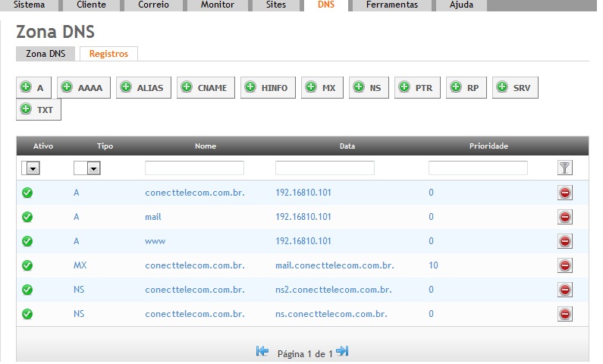Screen dimensions: 603x364
Task: Go to the last page arrow
Action: click(342, 351)
